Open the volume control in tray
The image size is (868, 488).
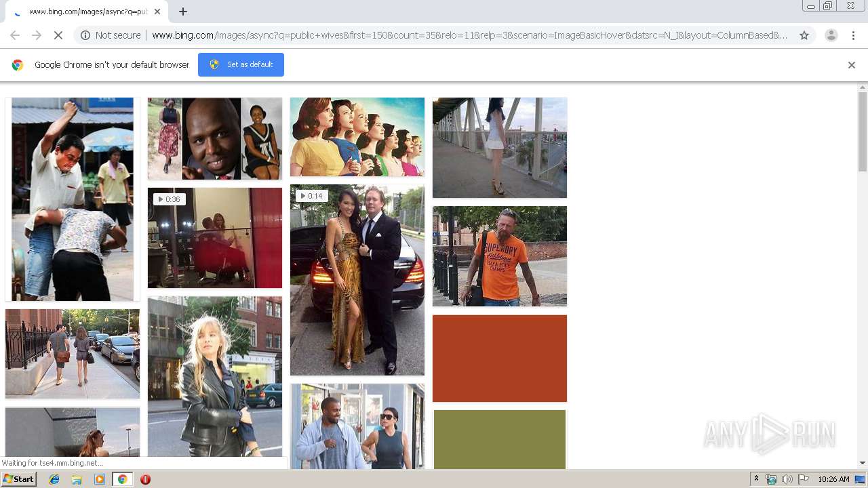(787, 479)
